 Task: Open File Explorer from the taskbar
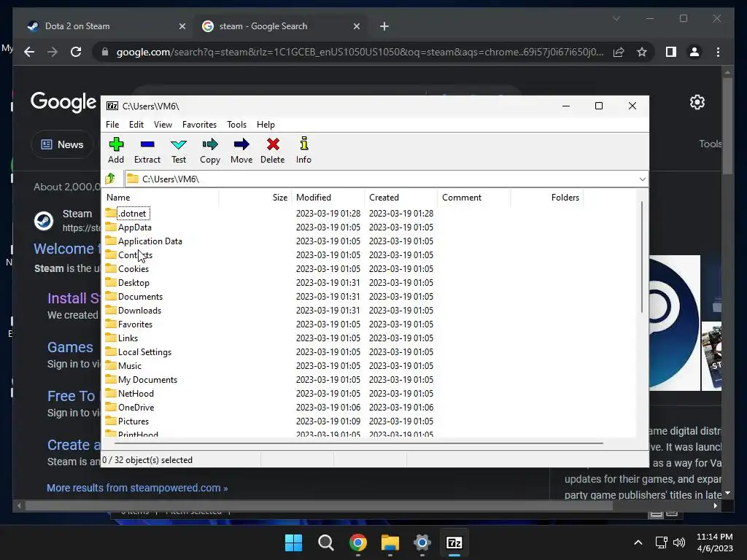(x=390, y=542)
